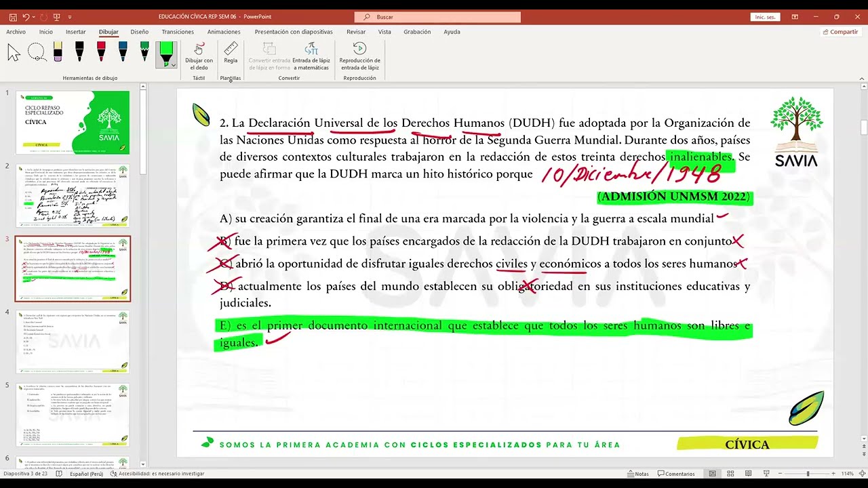This screenshot has height=488, width=868.
Task: Fit slide to current window icon
Action: pos(861,474)
